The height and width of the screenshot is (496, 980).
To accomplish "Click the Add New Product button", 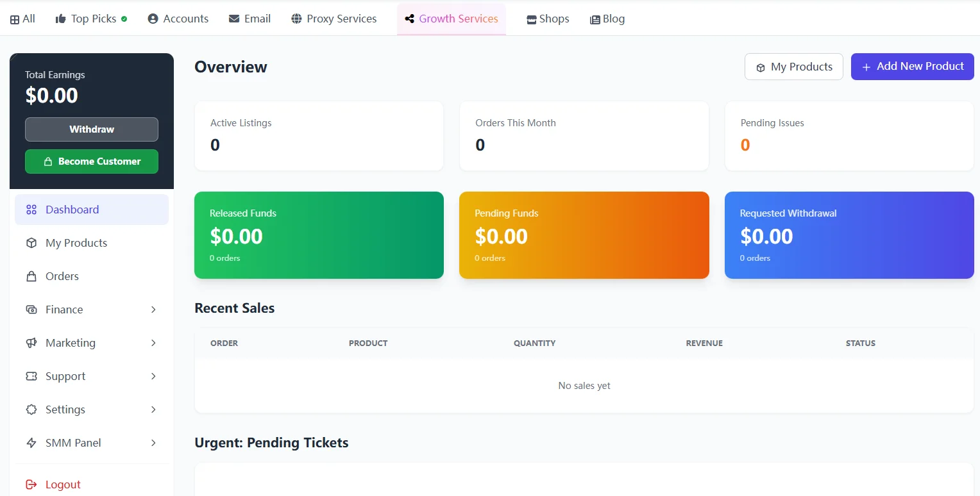I will tap(912, 67).
